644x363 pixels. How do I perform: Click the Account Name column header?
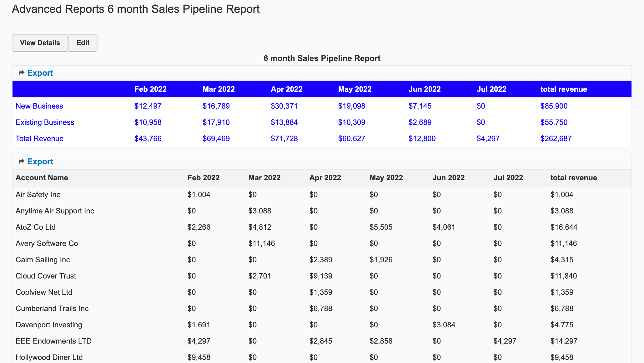[42, 178]
